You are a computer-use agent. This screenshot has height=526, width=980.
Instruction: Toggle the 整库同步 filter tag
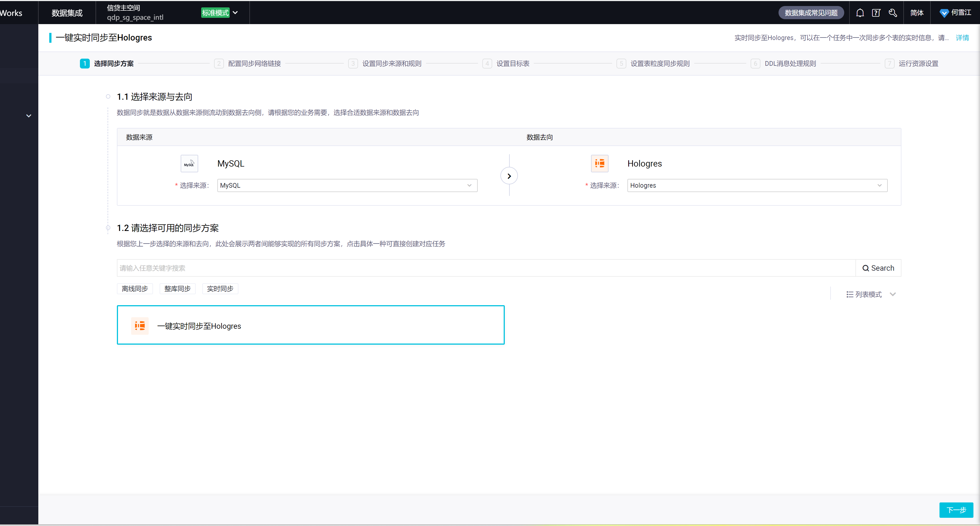(x=177, y=289)
